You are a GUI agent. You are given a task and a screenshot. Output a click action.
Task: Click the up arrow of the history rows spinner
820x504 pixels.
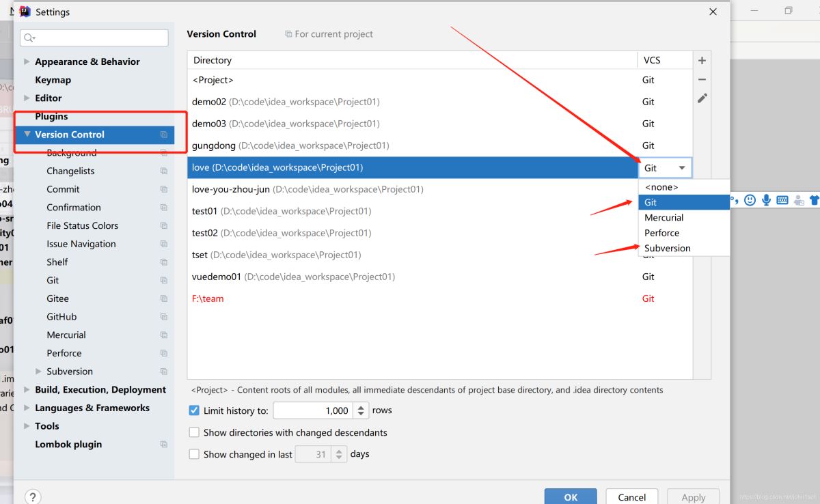coord(361,407)
